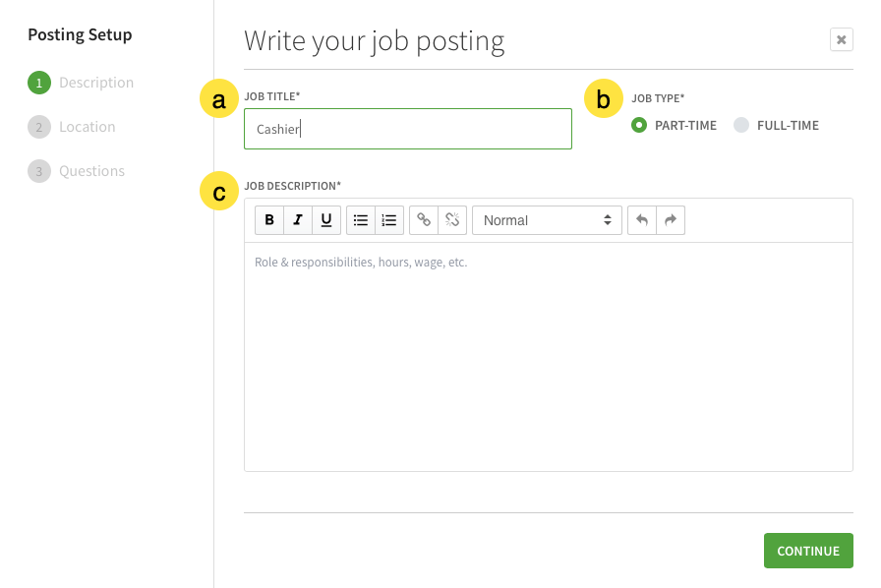The image size is (881, 588).
Task: Insert a hyperlink using the link icon
Action: (x=423, y=219)
